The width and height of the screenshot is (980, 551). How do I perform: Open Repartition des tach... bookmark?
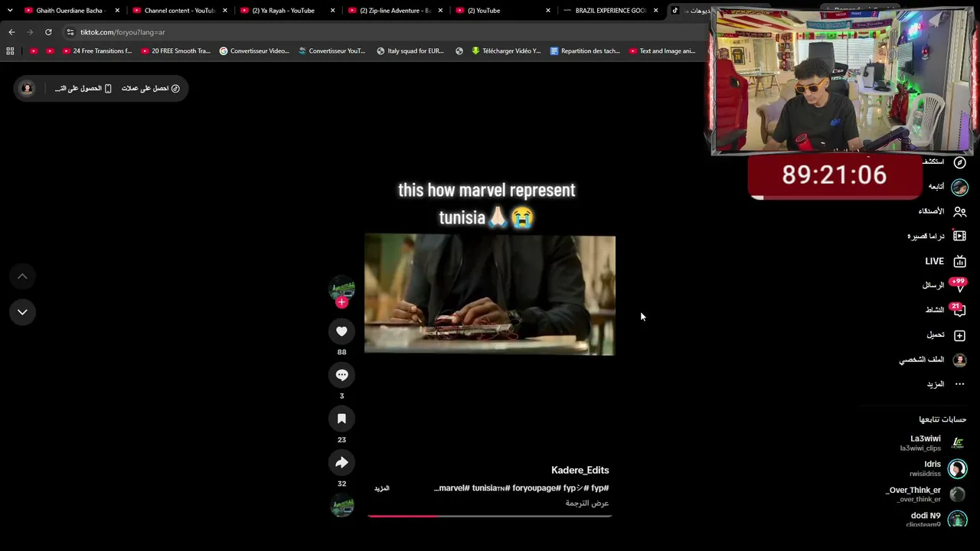tap(585, 51)
